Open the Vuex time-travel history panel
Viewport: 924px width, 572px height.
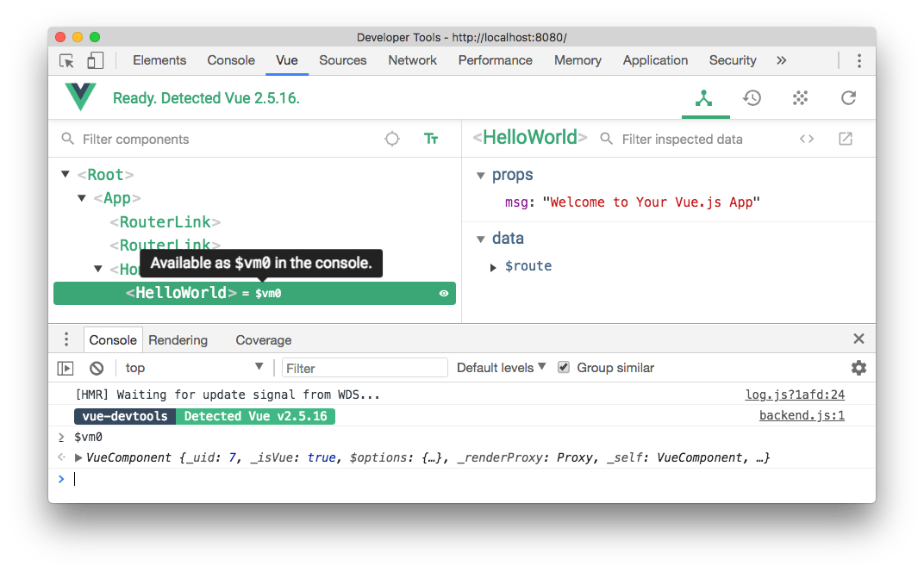[752, 97]
